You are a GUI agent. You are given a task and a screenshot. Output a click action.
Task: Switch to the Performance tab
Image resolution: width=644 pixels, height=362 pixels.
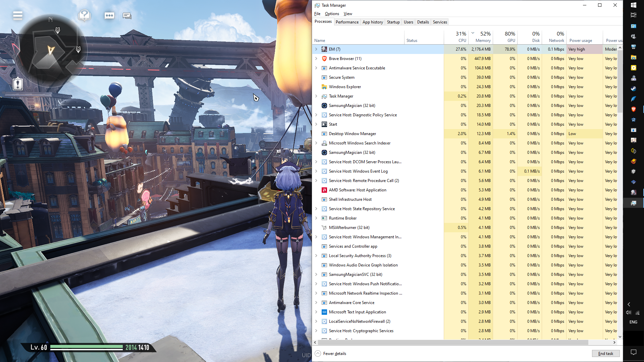click(x=347, y=22)
